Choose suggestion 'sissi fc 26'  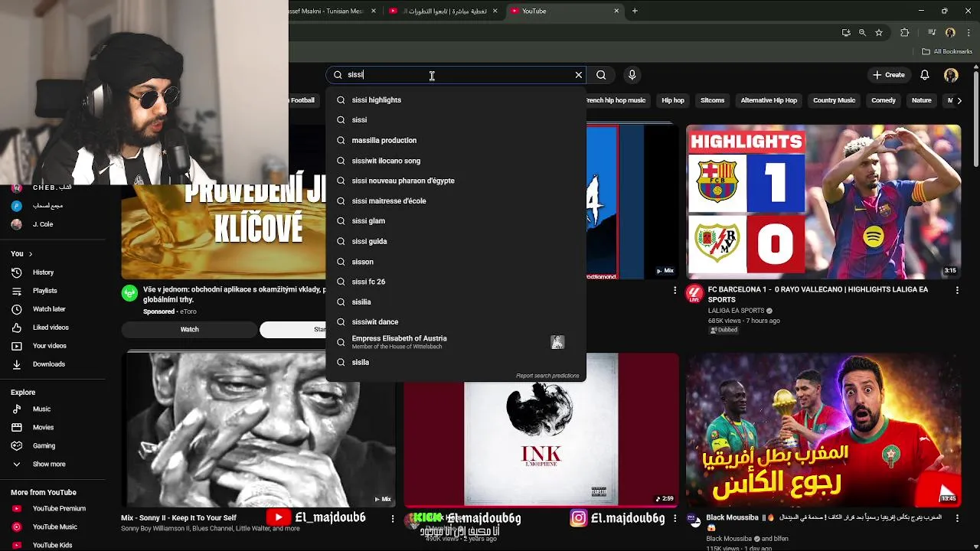coord(456,282)
